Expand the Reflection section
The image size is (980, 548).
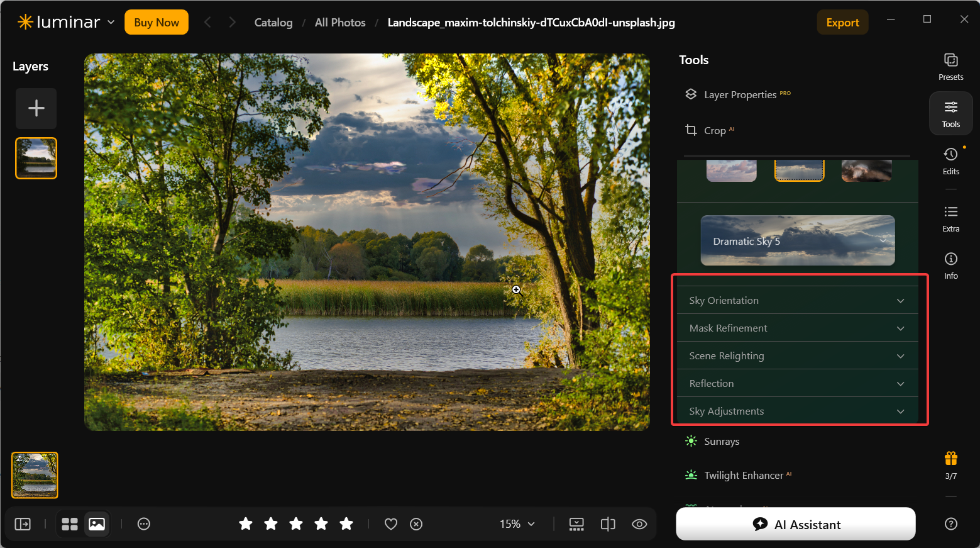click(797, 383)
